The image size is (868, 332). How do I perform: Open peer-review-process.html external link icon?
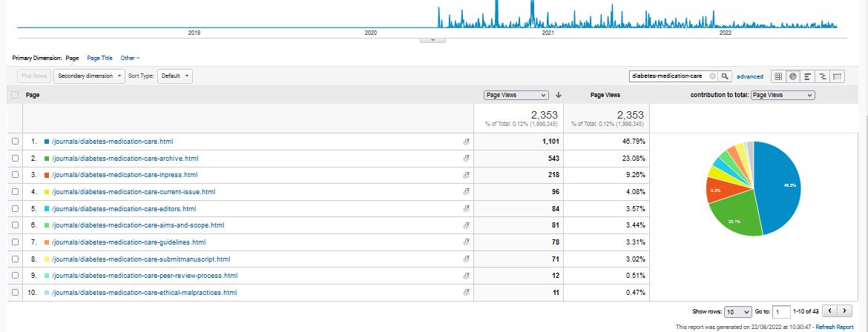point(466,276)
